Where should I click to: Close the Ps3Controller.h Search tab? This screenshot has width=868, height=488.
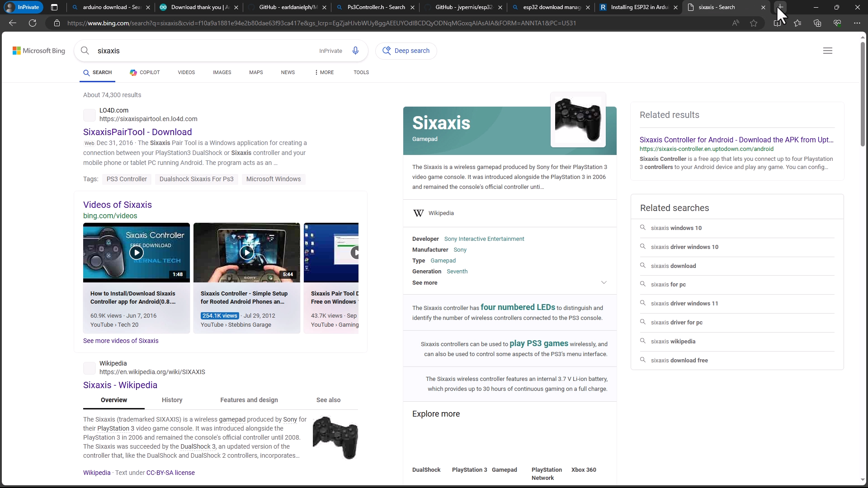(412, 7)
